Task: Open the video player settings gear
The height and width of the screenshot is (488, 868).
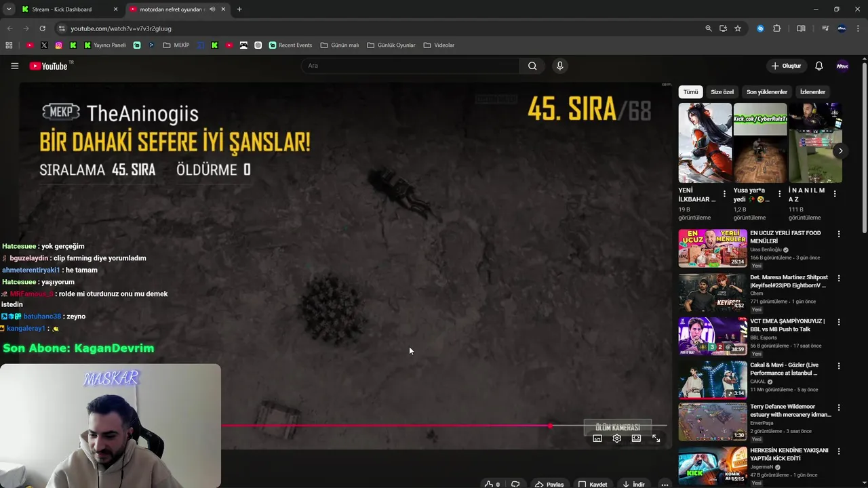Action: click(x=616, y=439)
